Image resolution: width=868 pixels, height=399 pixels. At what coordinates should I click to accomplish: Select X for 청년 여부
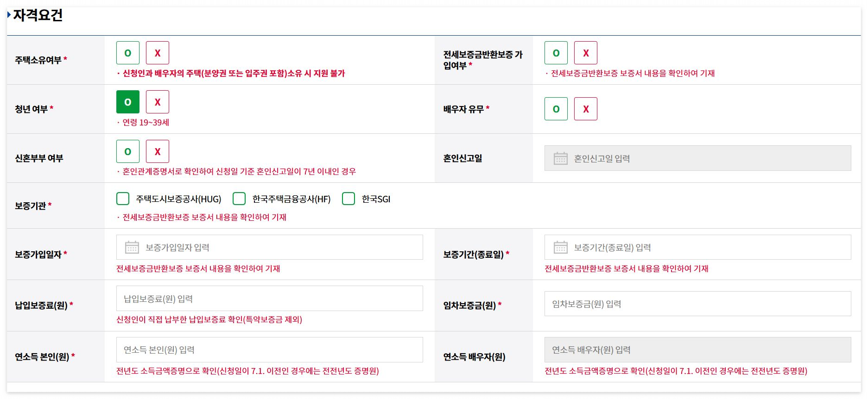click(158, 102)
